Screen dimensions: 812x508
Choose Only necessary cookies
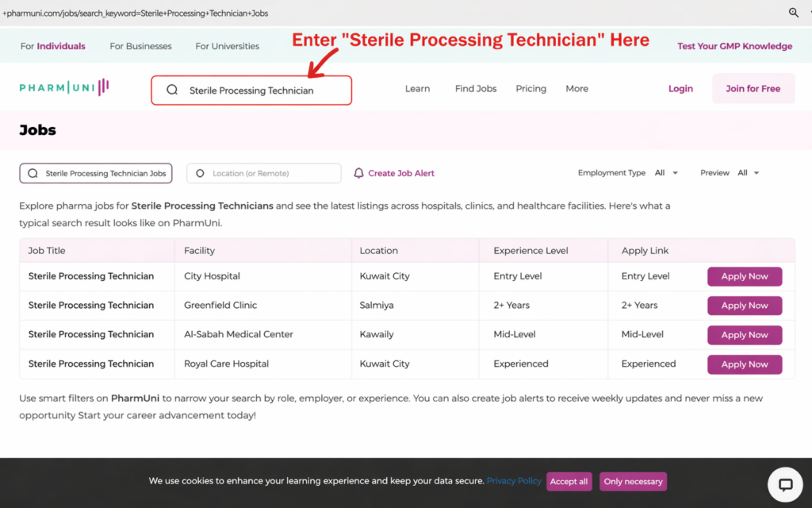point(633,482)
